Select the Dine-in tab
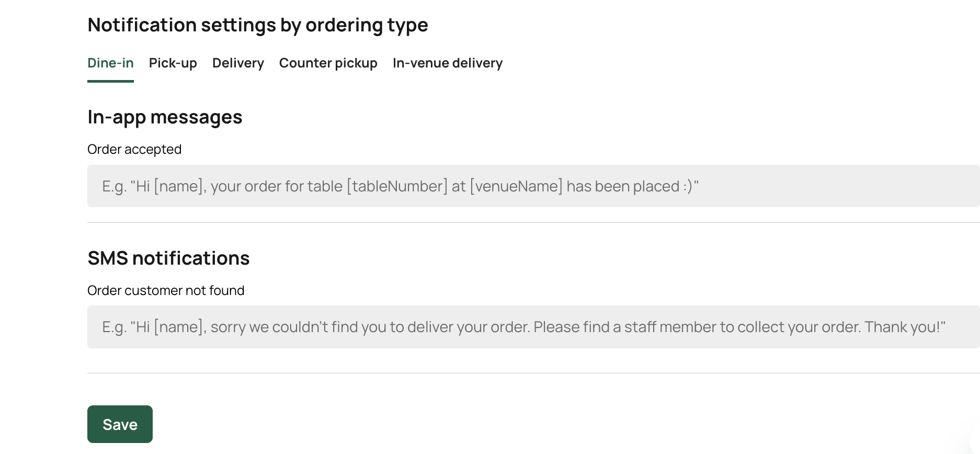The image size is (980, 454). [110, 63]
